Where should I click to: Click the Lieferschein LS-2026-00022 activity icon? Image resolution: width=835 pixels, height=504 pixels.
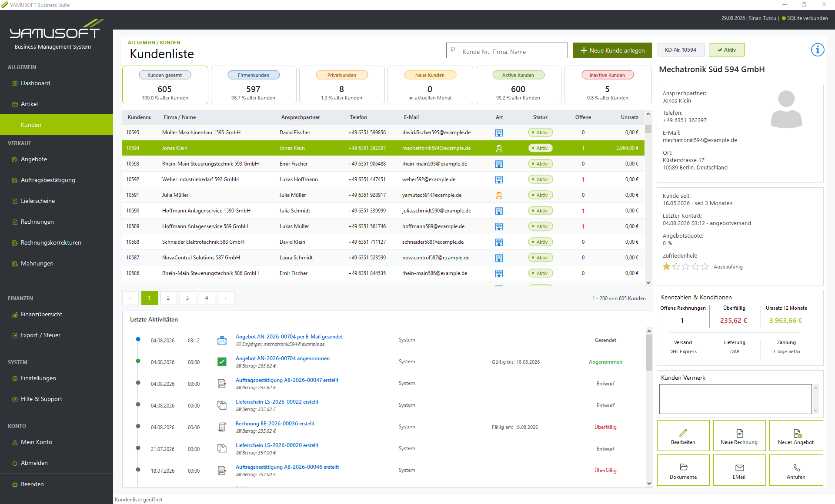[x=222, y=405]
